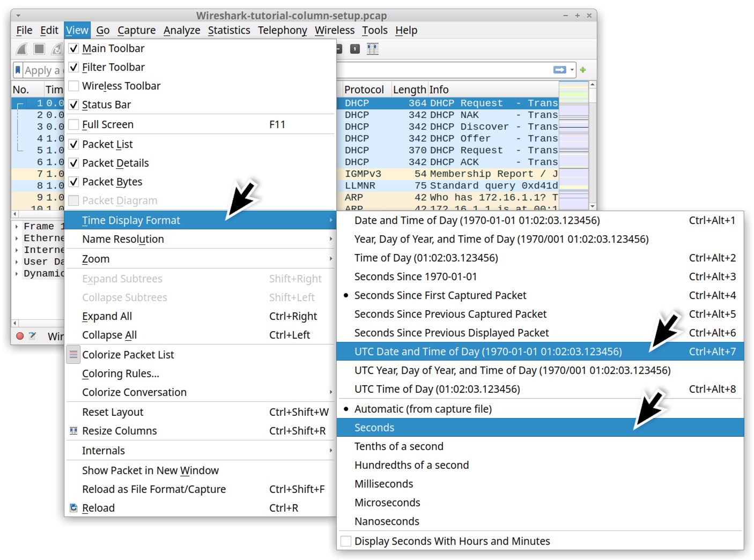Toggle the Packet List checkbox
The height and width of the screenshot is (560, 754).
tap(74, 145)
